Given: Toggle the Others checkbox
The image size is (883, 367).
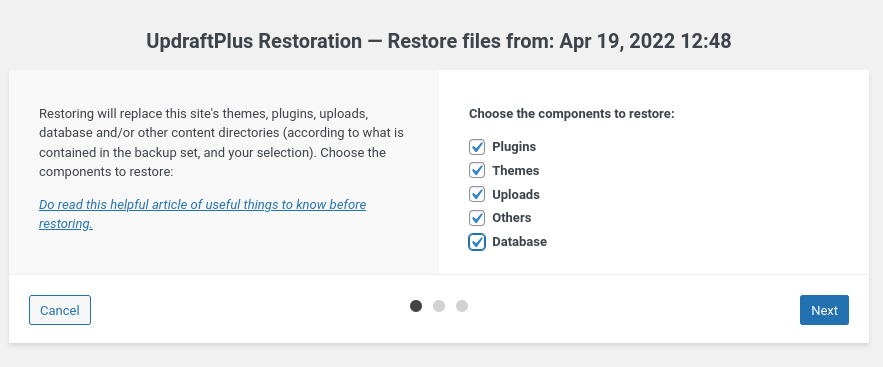Looking at the screenshot, I should click(x=476, y=218).
